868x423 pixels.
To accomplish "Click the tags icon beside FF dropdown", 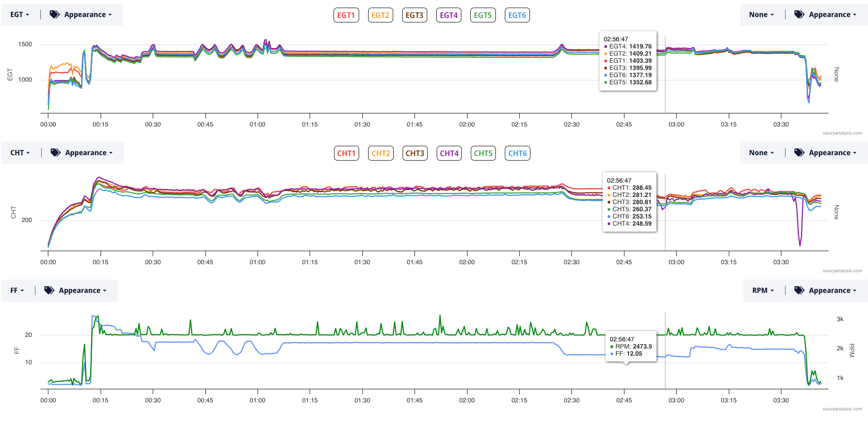I will pos(49,290).
